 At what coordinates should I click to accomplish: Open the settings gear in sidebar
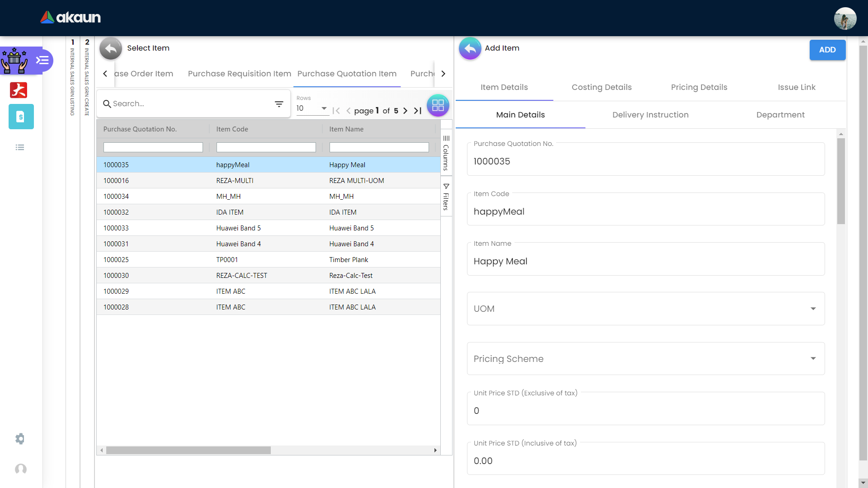click(x=20, y=439)
